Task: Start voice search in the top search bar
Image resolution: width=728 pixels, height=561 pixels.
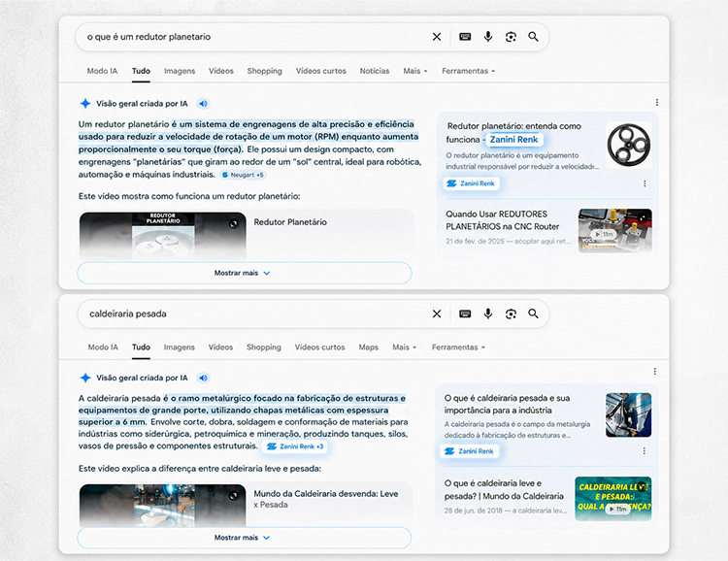Action: 488,37
